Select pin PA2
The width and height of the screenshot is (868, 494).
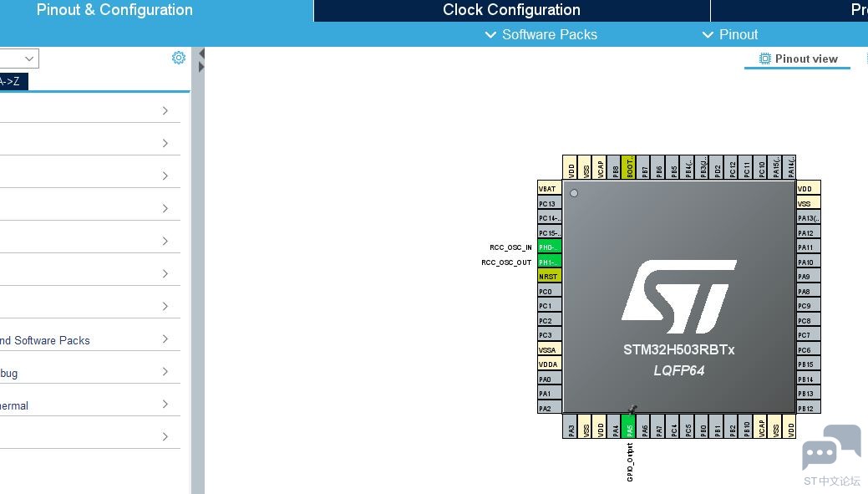pyautogui.click(x=549, y=408)
